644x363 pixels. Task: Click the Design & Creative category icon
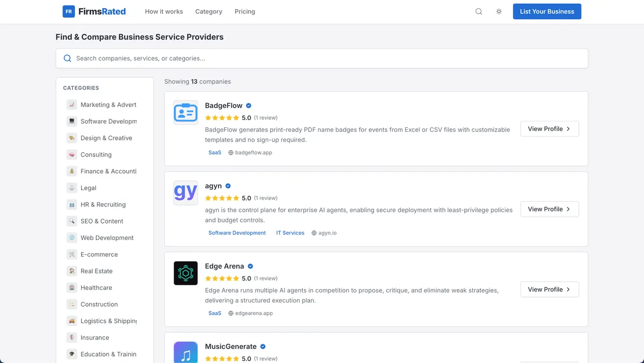(x=72, y=138)
